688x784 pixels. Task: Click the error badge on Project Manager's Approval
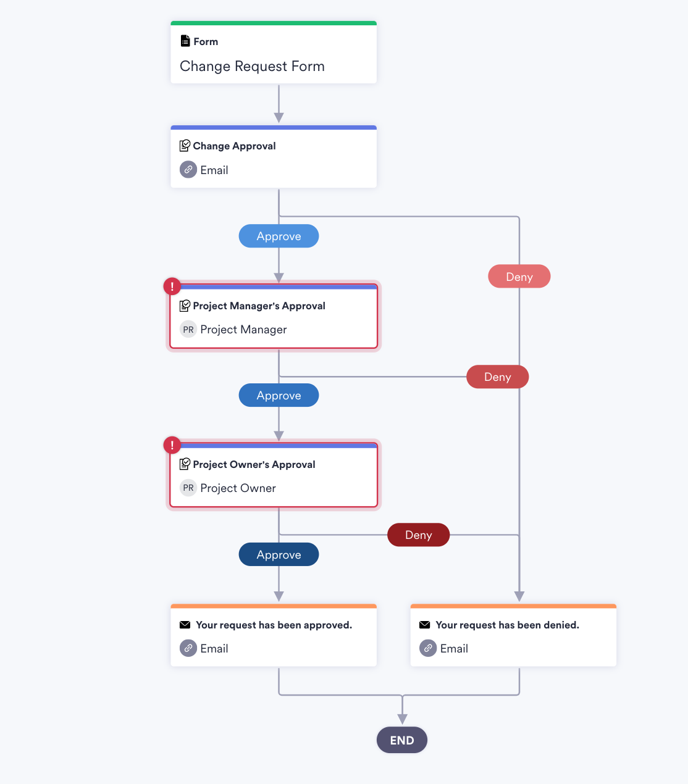pos(172,286)
